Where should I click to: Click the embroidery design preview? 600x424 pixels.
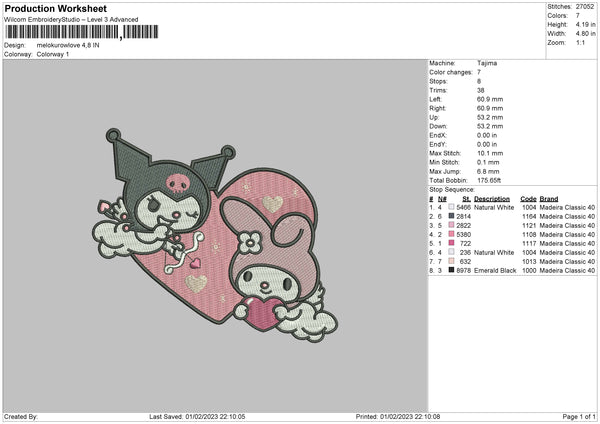tap(215, 236)
